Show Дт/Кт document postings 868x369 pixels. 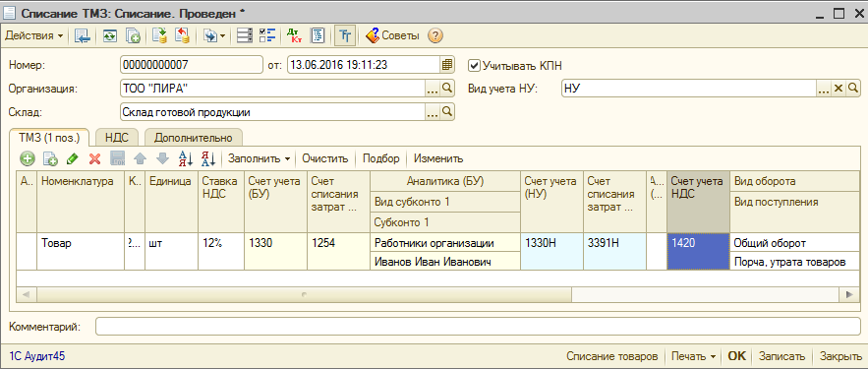click(294, 36)
